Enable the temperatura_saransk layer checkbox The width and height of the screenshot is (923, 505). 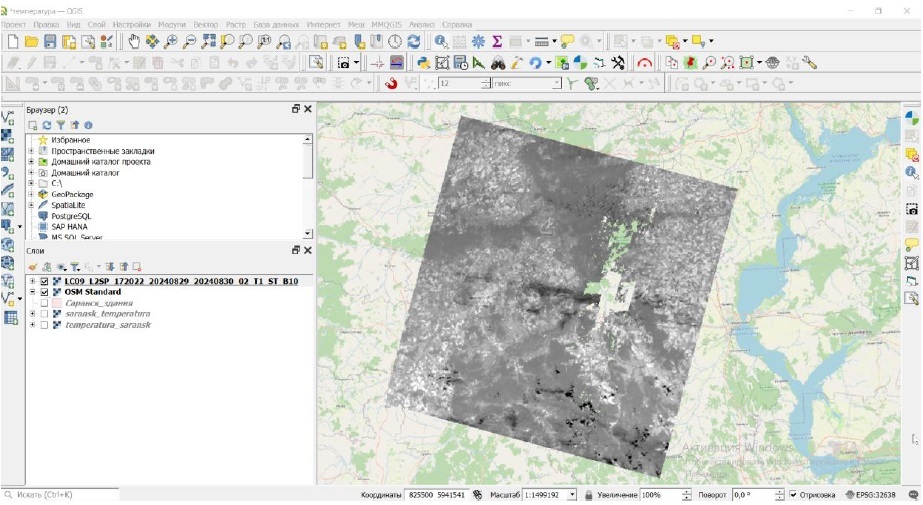44,325
